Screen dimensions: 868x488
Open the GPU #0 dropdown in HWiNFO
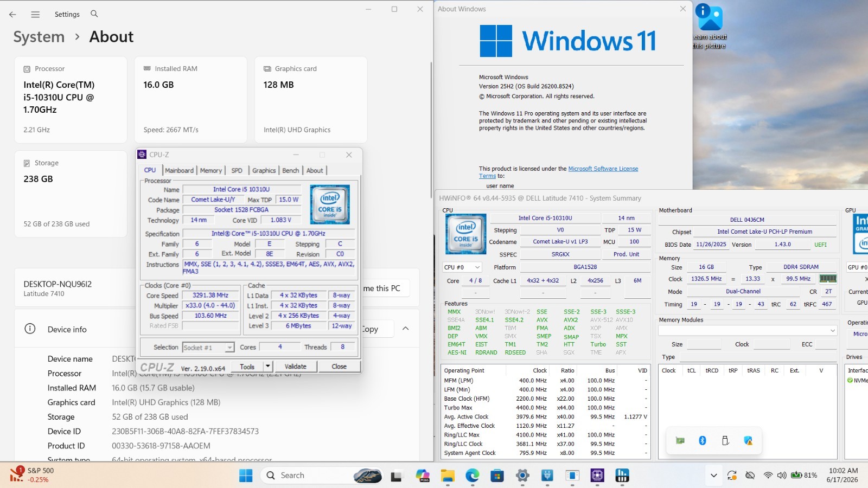click(x=858, y=267)
